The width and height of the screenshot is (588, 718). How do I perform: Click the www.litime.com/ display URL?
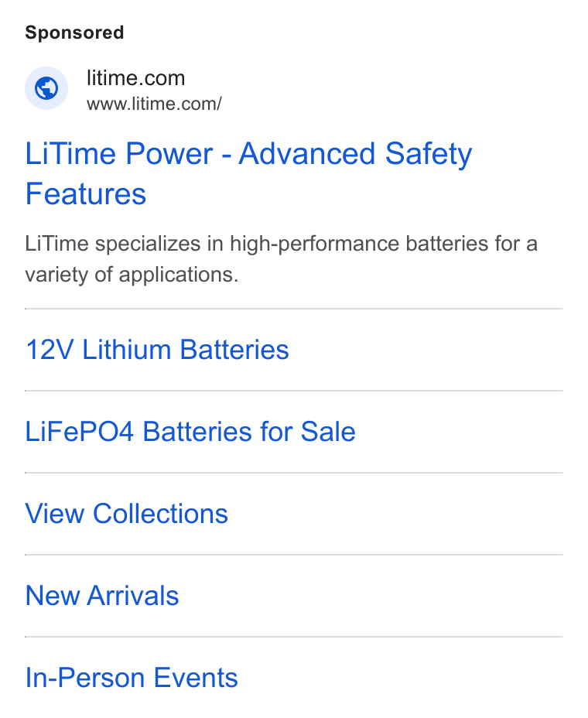[154, 104]
